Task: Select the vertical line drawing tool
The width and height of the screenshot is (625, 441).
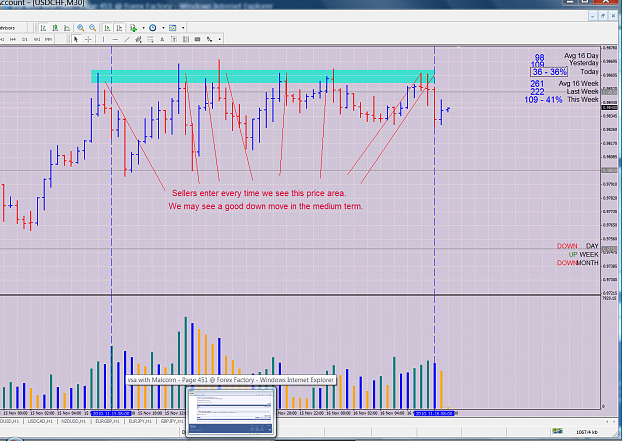Action: click(103, 39)
